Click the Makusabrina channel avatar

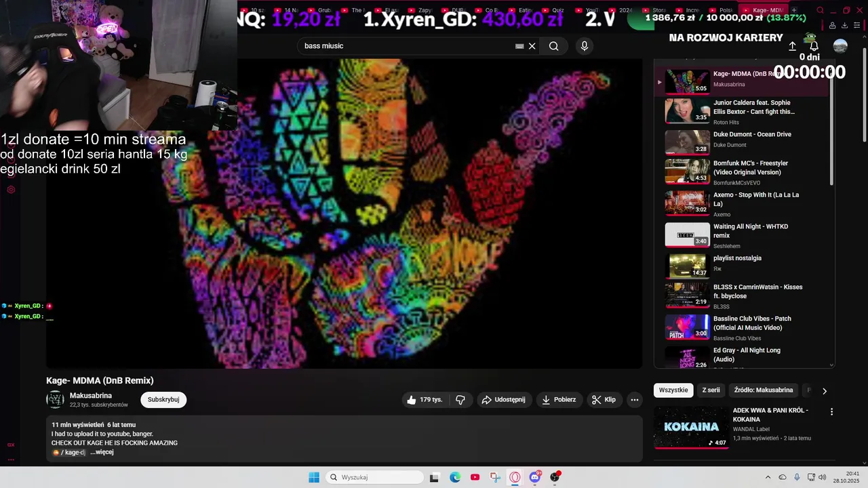(55, 400)
